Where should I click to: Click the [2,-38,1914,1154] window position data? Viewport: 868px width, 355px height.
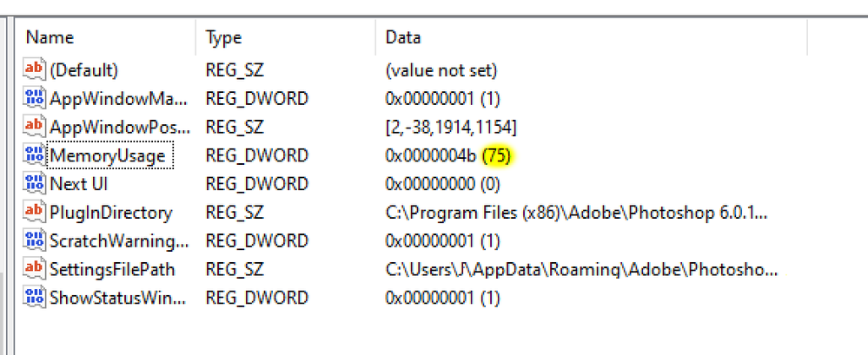[451, 128]
